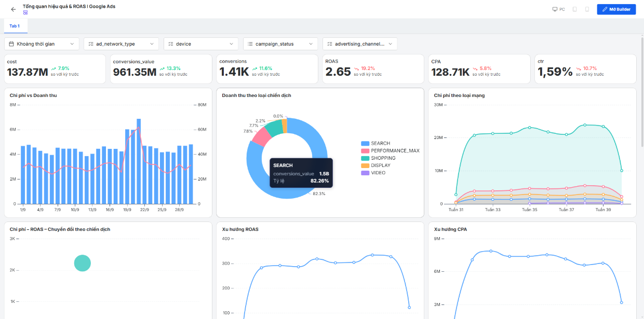Click the purple layout icon under the title
The height and width of the screenshot is (319, 644).
(x=25, y=12)
